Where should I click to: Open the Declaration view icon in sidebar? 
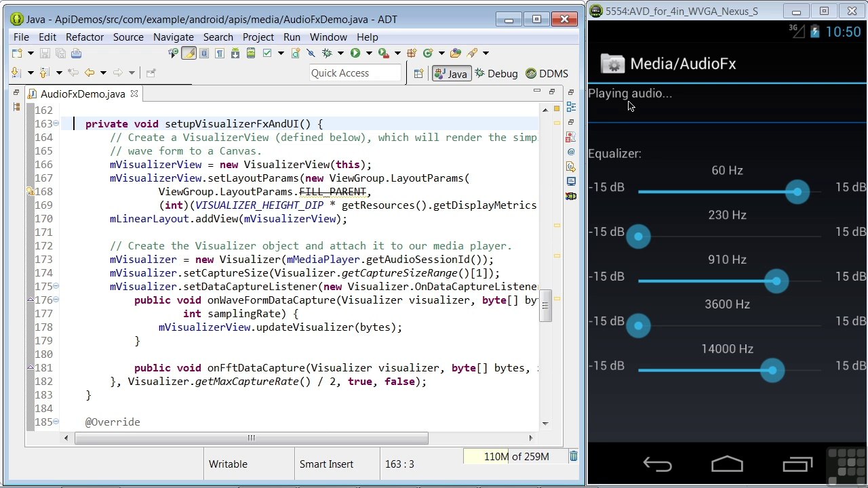[x=571, y=167]
